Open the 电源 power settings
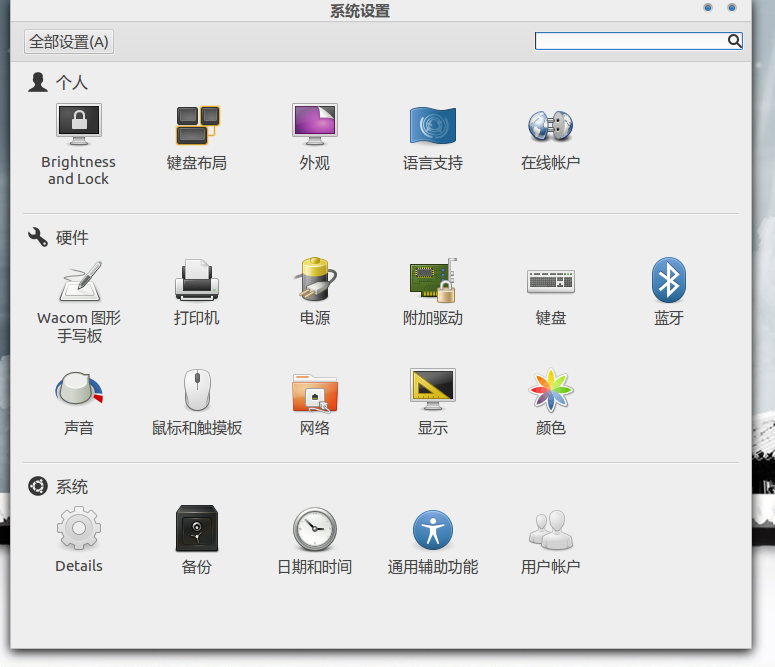Viewport: 775px width, 667px height. click(314, 293)
